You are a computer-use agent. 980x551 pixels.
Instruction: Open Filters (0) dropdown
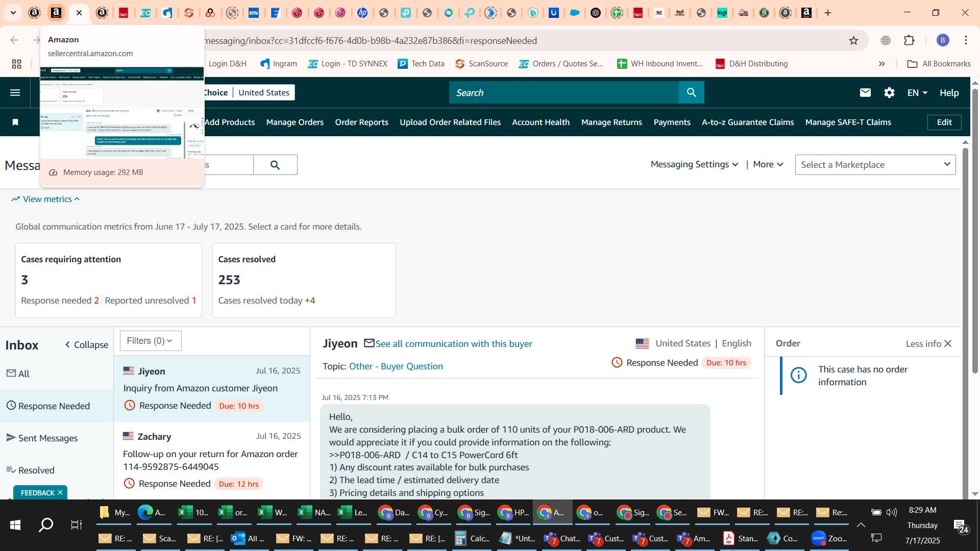point(151,341)
